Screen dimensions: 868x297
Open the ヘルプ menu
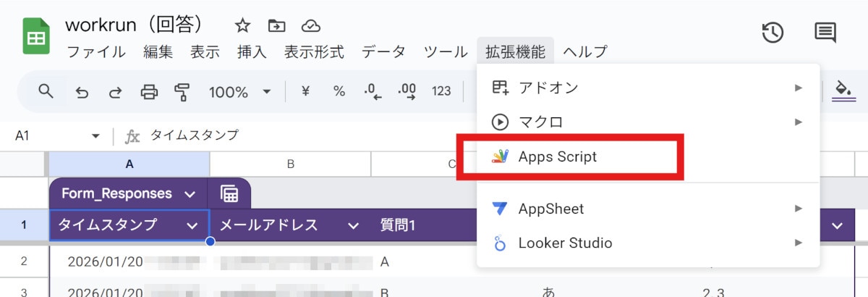point(585,52)
